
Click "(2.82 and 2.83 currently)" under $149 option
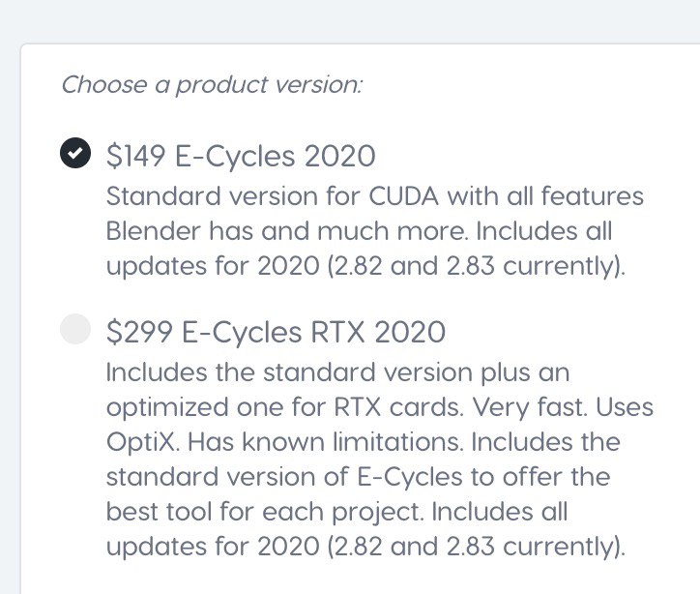476,266
